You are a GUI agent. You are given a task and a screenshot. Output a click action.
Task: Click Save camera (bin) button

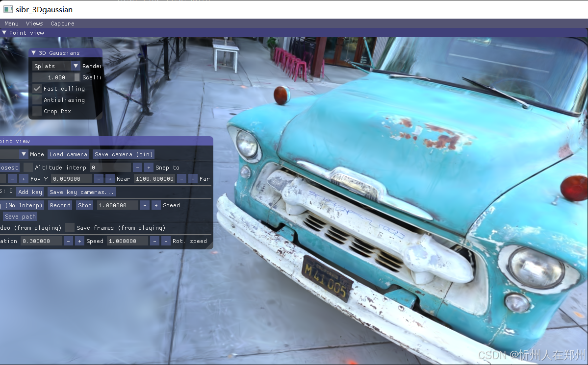[124, 154]
